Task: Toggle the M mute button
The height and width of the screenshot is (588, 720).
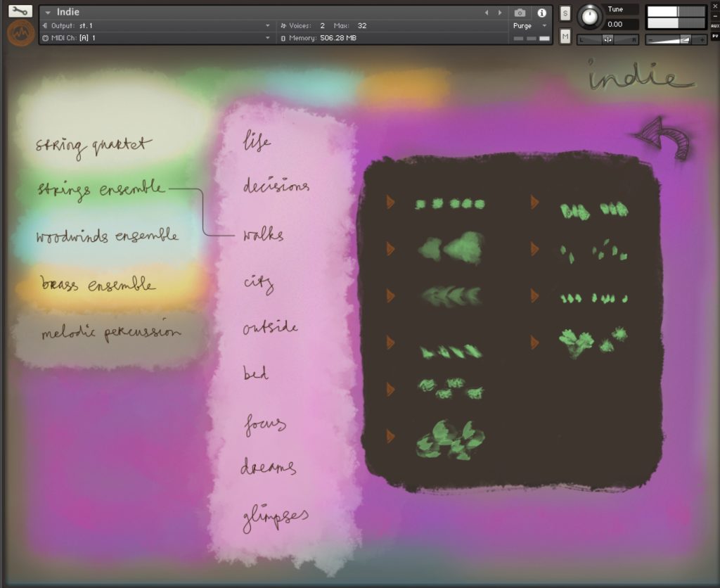Action: coord(565,36)
